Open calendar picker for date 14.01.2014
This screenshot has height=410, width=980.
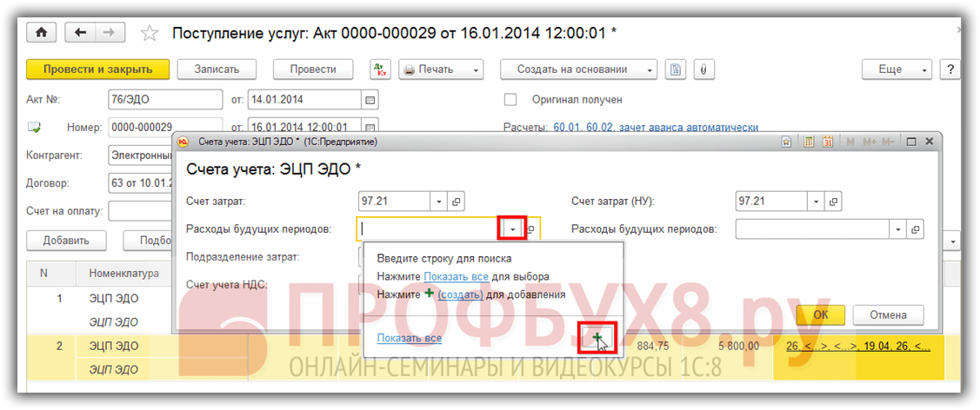pos(370,100)
